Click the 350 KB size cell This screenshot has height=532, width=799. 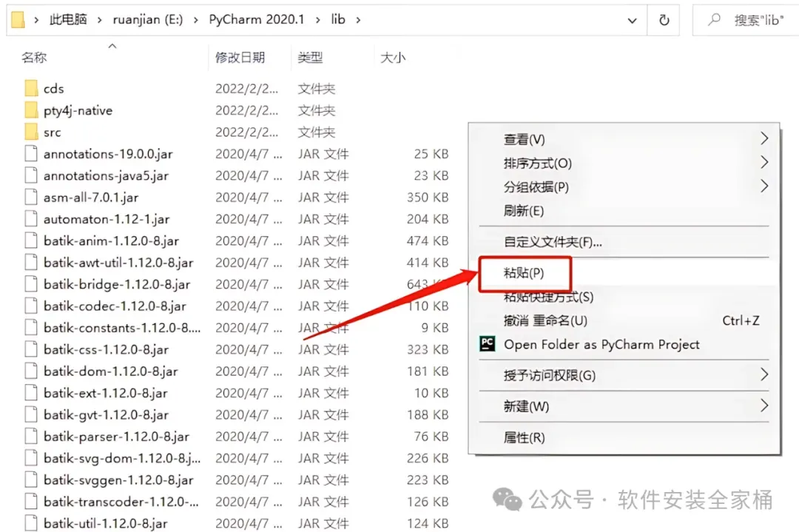pos(428,198)
